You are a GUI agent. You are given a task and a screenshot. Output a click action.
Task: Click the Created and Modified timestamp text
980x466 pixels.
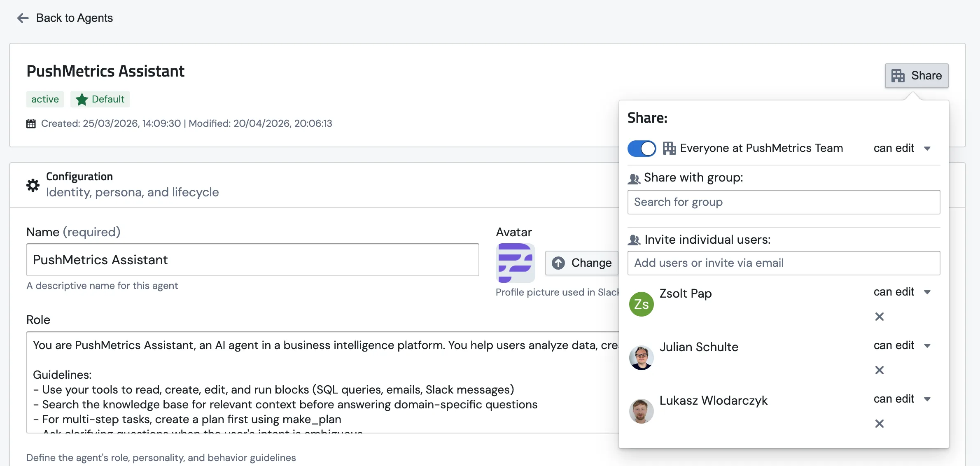[x=187, y=123]
